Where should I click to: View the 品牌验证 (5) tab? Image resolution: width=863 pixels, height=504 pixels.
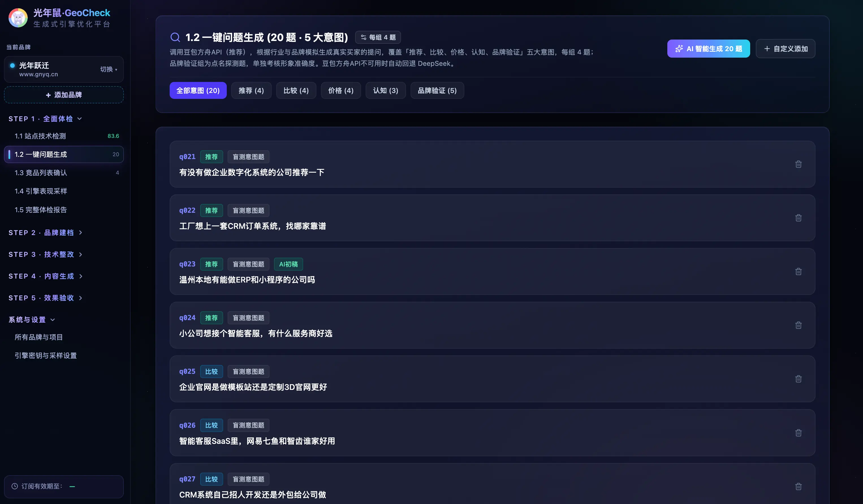[437, 90]
